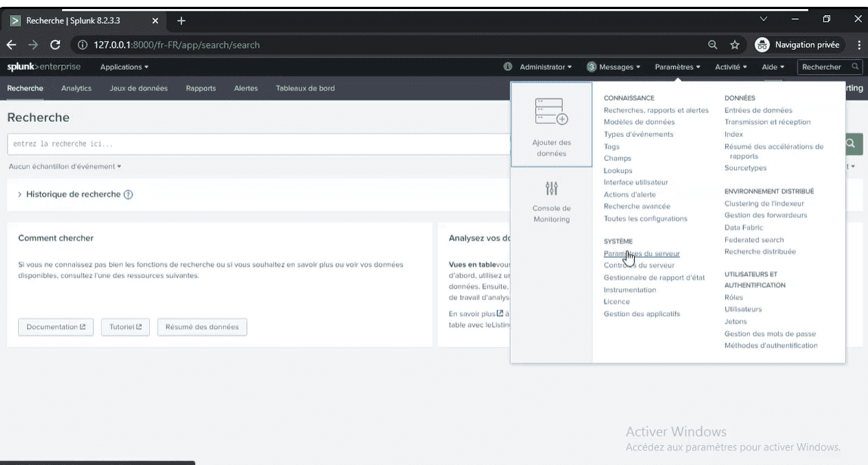Click the messages count badge
The height and width of the screenshot is (465, 868).
click(x=591, y=67)
